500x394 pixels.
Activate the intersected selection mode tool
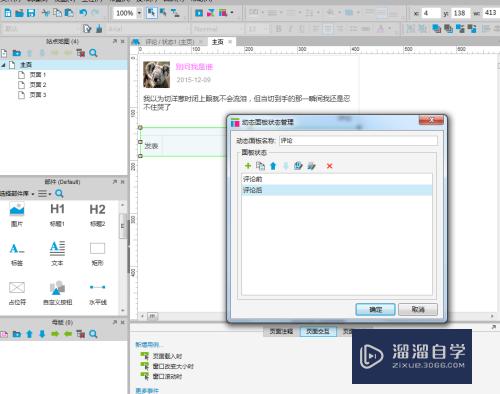(x=152, y=13)
